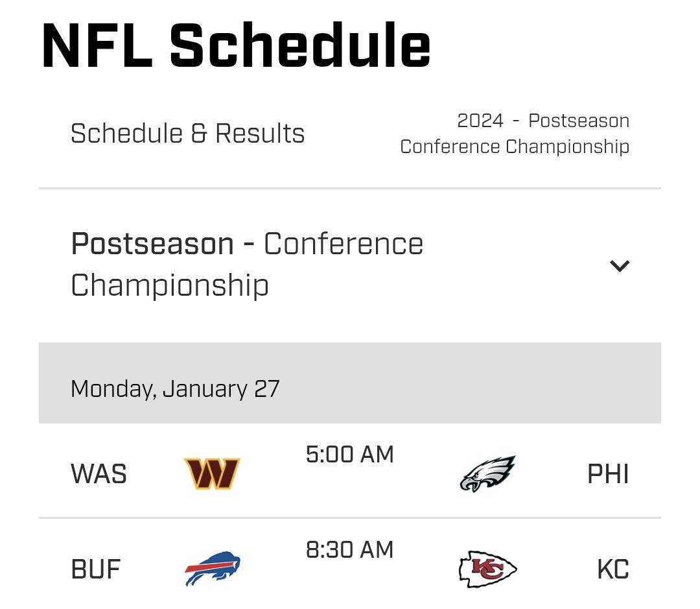Screen dimensions: 700x609
Task: Select the PHI team abbreviation
Action: (608, 475)
